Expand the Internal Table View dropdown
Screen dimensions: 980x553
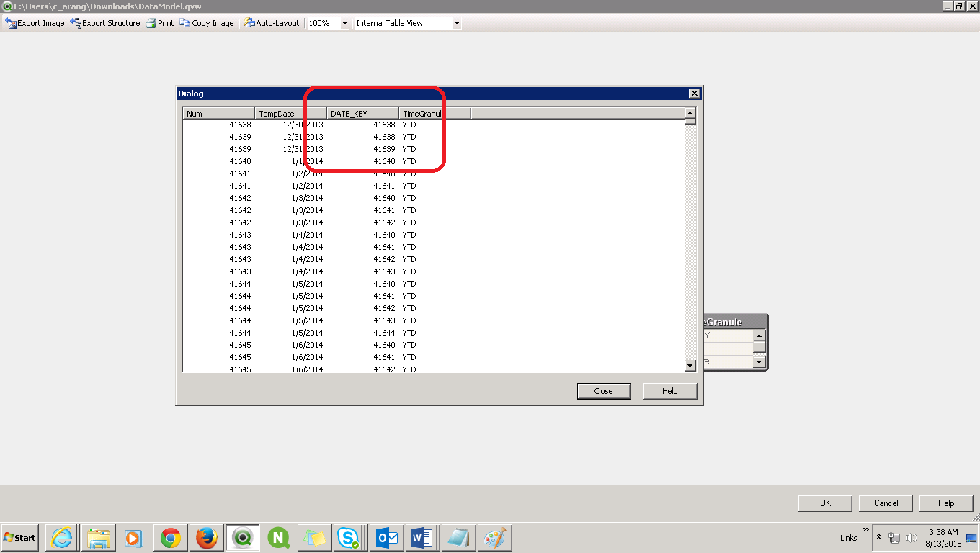click(x=456, y=23)
